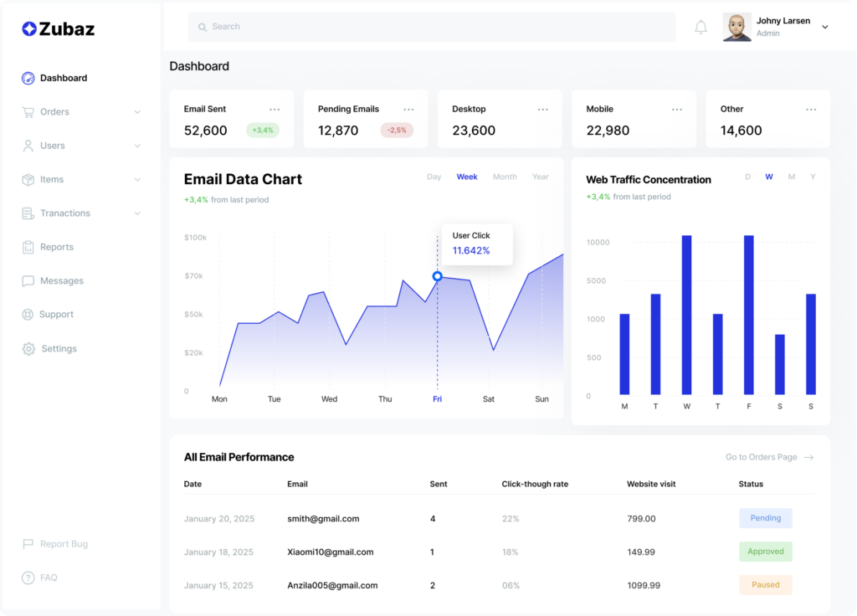857x616 pixels.
Task: Click the FAQ question mark icon
Action: click(28, 577)
